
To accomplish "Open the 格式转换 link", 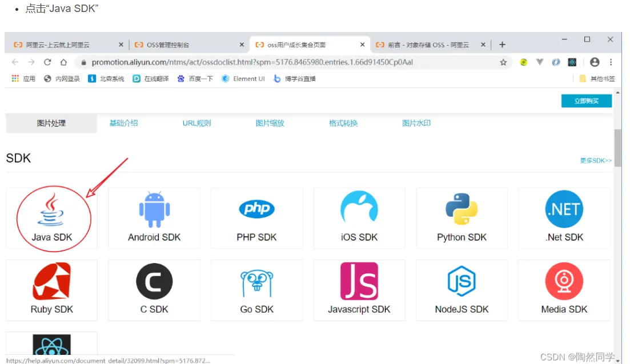I will pyautogui.click(x=343, y=123).
